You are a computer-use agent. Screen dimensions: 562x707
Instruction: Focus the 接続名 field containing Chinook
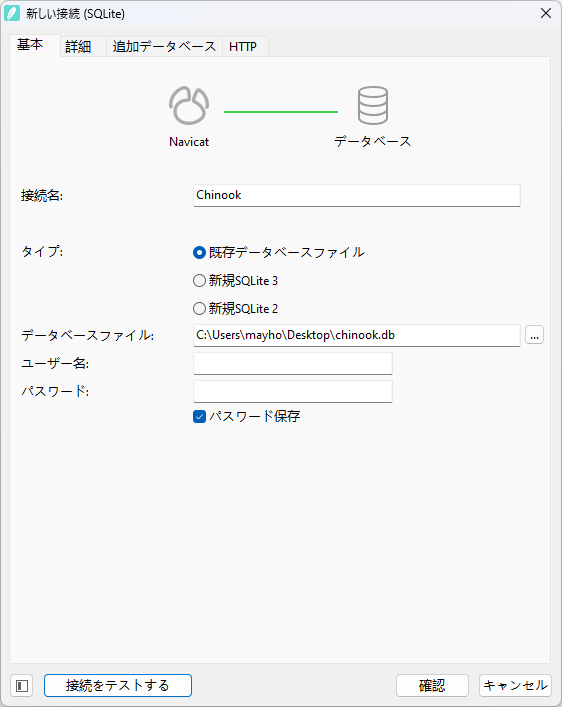pyautogui.click(x=357, y=196)
